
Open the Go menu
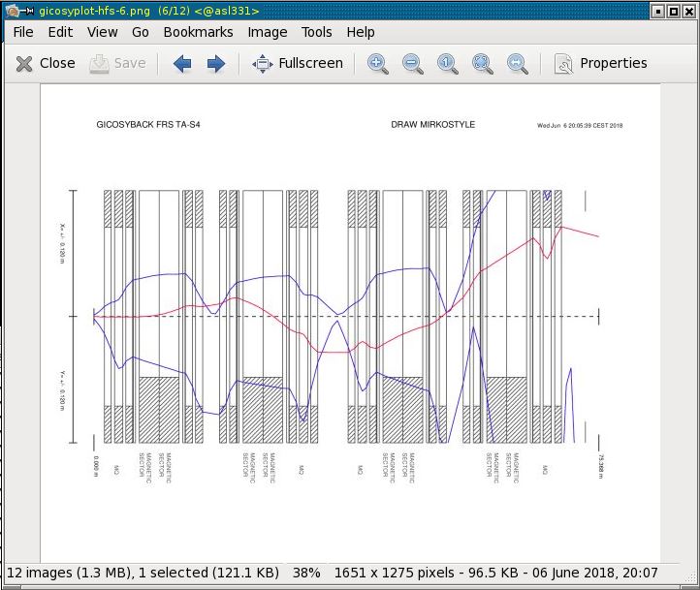(x=141, y=32)
